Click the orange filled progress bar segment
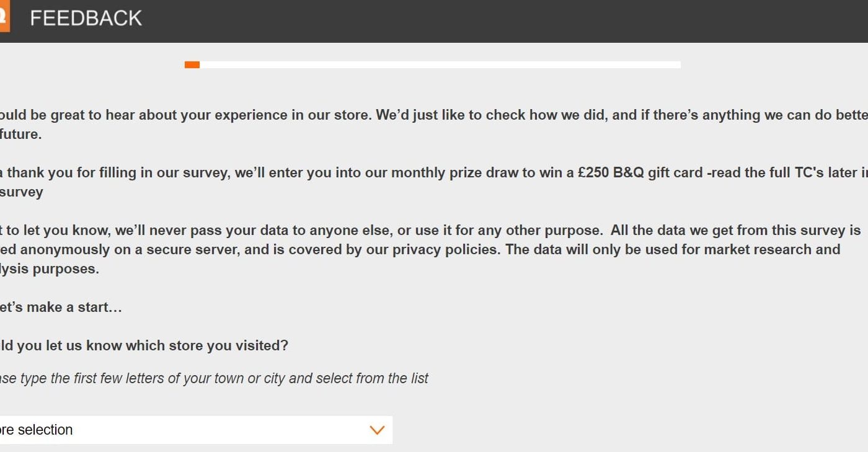 pyautogui.click(x=192, y=64)
